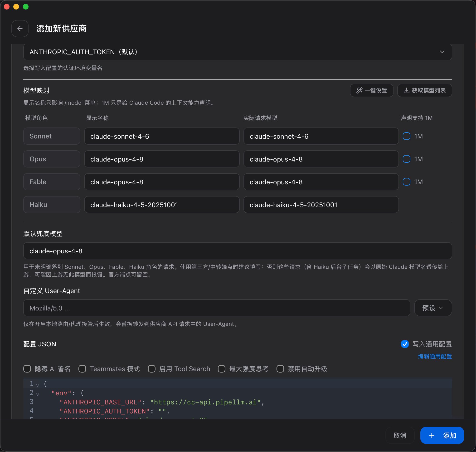Click the 添加新供应商 page title
Screen dimensions: 476x452
(x=61, y=29)
